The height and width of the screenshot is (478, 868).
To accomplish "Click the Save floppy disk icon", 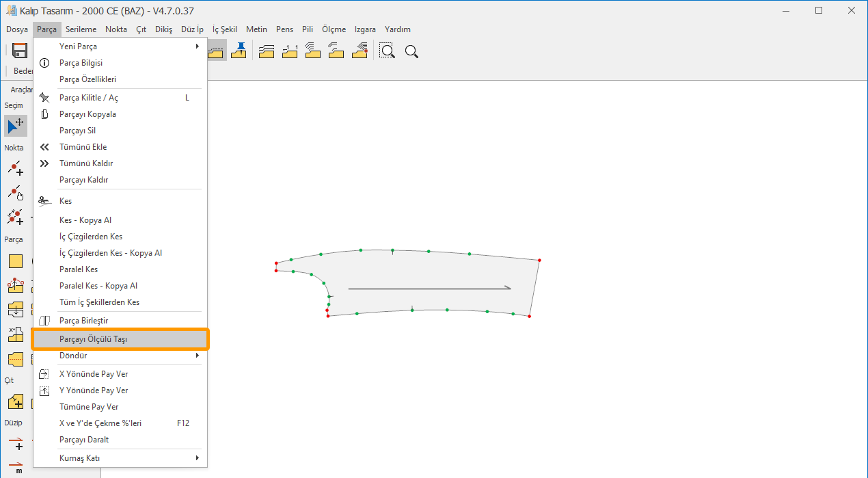I will [x=20, y=51].
